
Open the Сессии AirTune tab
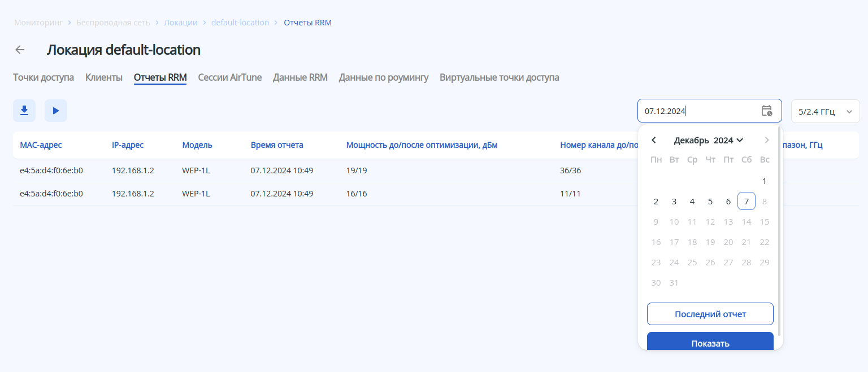pyautogui.click(x=229, y=77)
